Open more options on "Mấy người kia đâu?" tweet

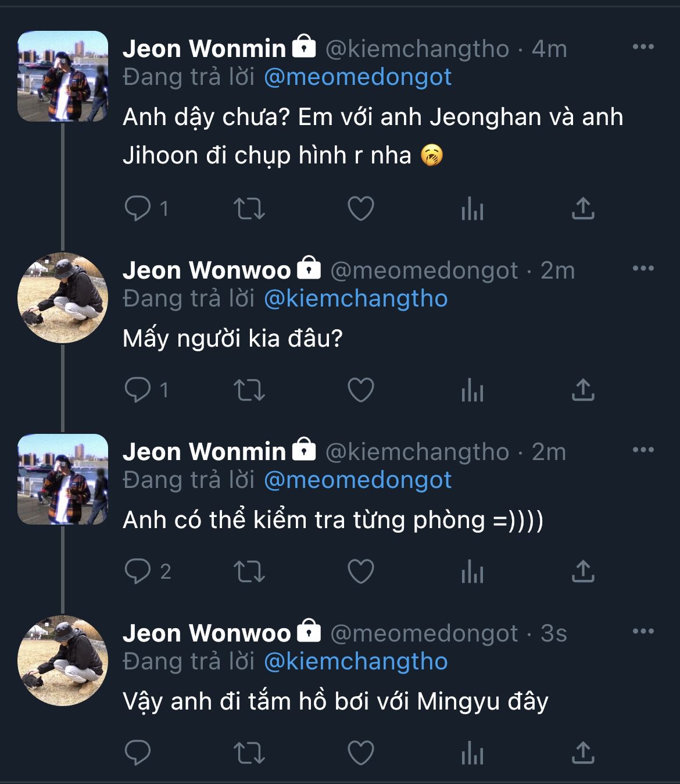click(643, 269)
